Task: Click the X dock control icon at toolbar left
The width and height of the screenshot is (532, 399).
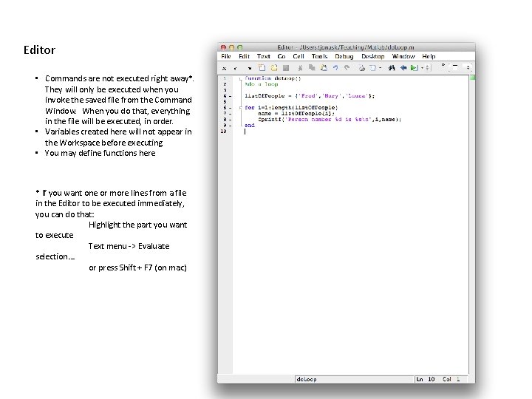Action: (x=224, y=68)
